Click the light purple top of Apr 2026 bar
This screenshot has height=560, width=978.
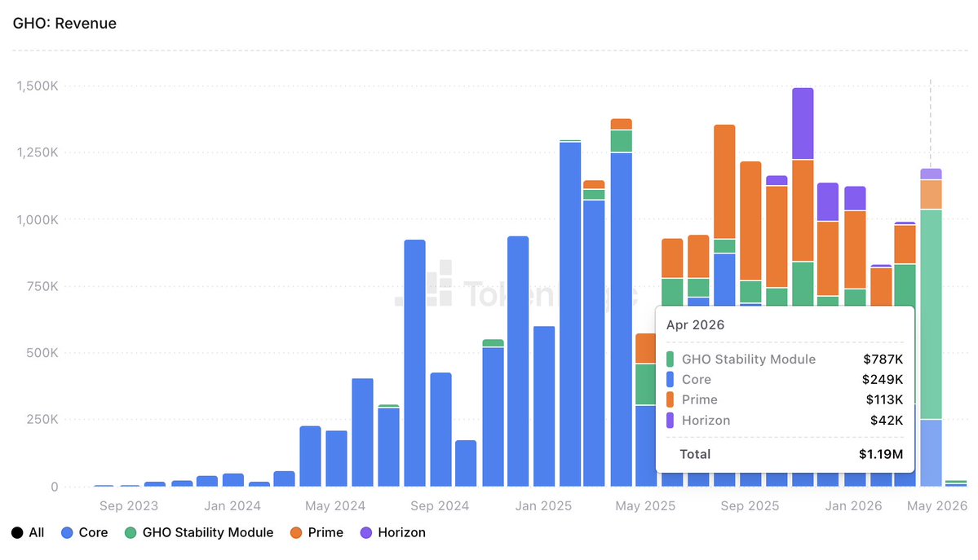pos(931,174)
